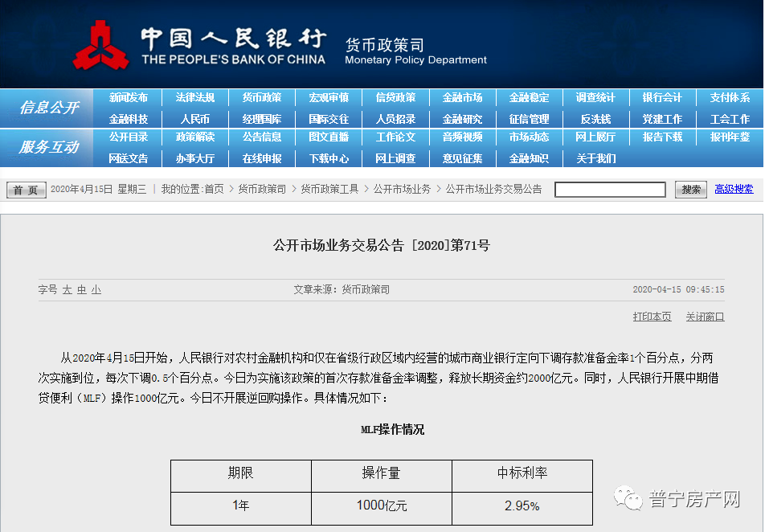Open 在线申报 section

(262, 158)
